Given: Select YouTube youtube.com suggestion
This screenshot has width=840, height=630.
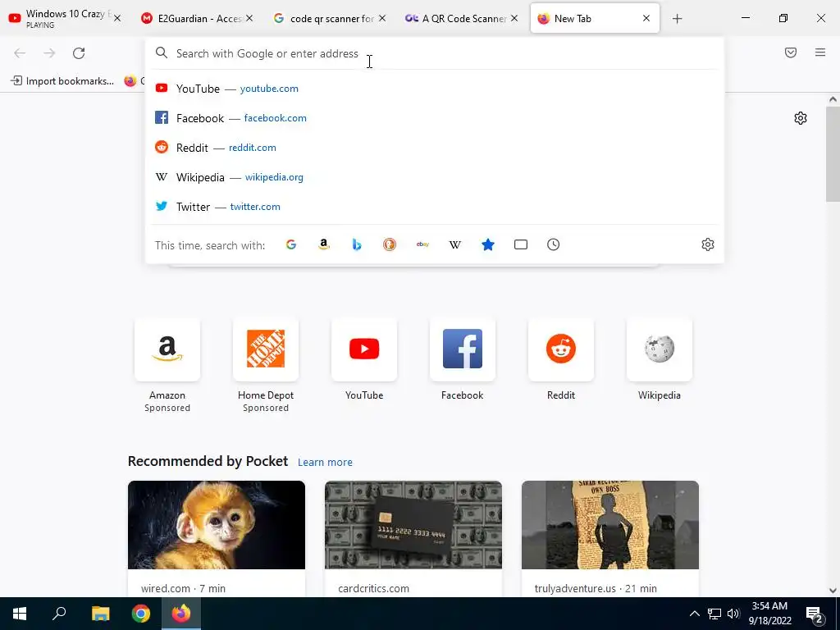Looking at the screenshot, I should [435, 89].
